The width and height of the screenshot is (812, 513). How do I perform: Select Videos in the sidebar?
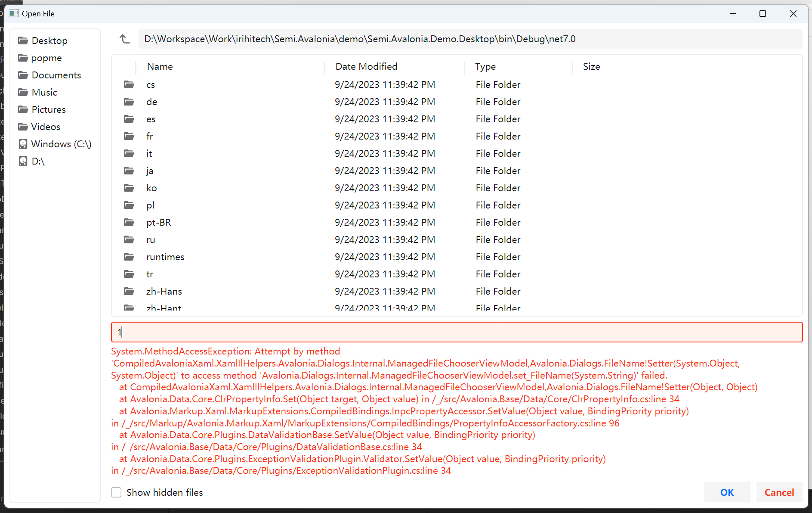pyautogui.click(x=46, y=127)
